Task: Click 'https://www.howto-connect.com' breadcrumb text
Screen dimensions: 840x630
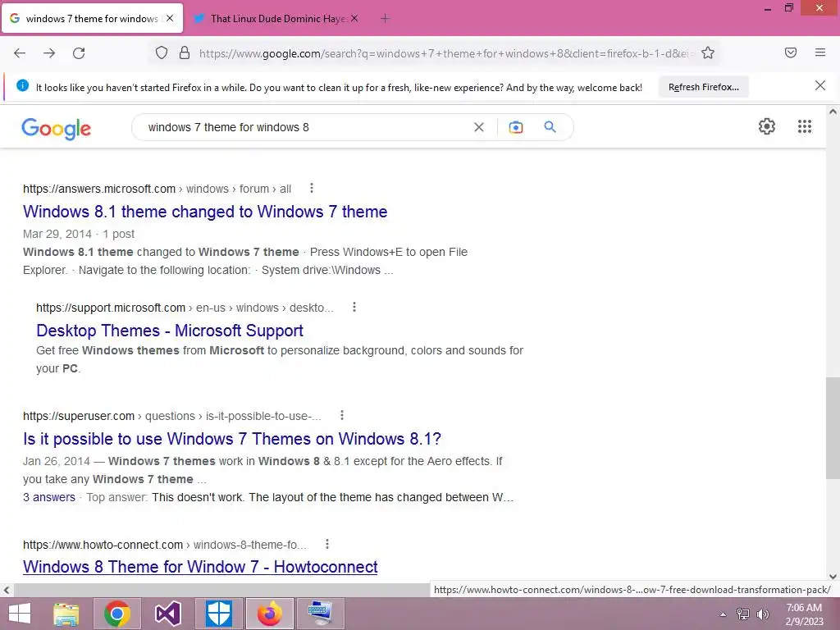Action: 103,545
